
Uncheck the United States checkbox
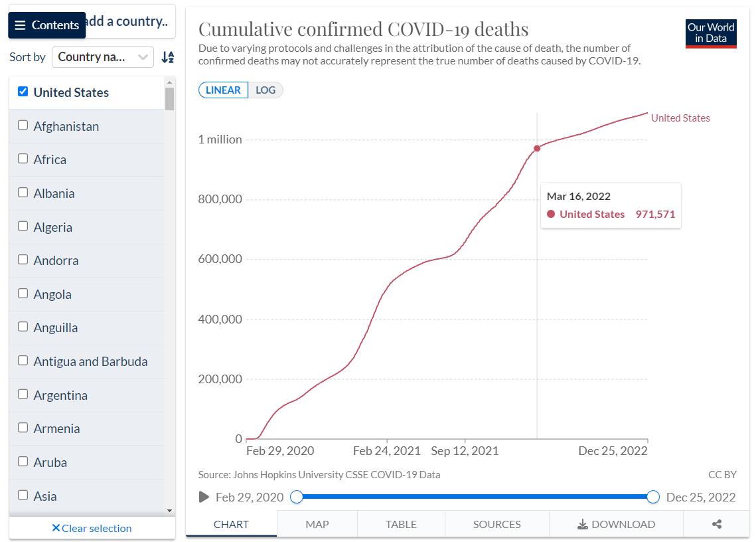tap(23, 92)
